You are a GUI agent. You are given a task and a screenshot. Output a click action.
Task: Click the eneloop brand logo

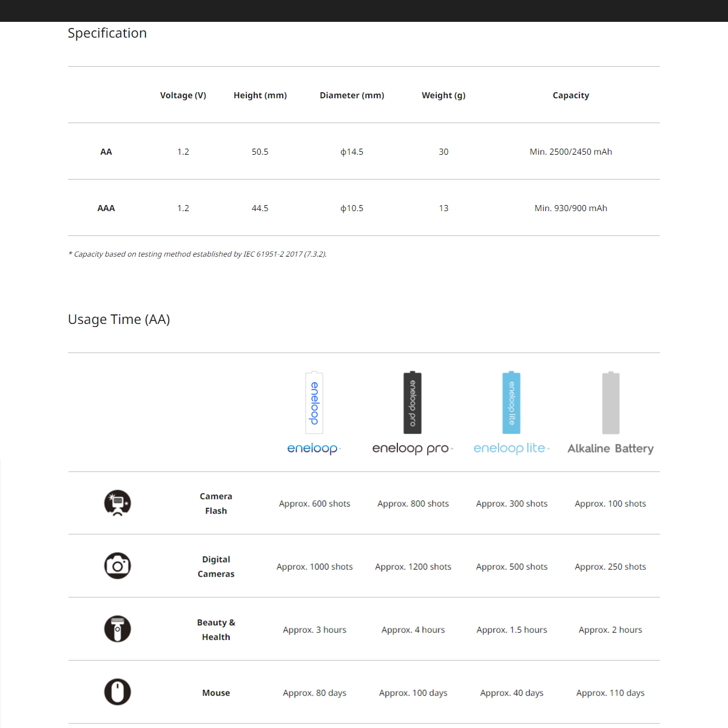[x=314, y=448]
